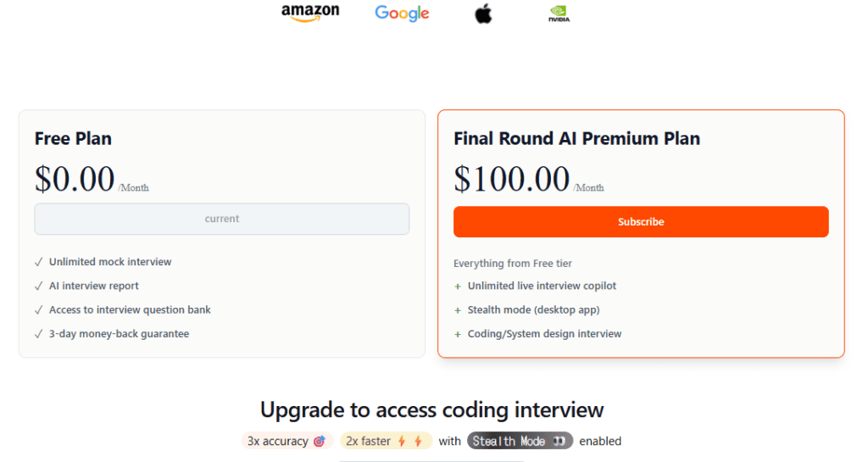Click the target icon beside 3x accuracy

point(320,441)
